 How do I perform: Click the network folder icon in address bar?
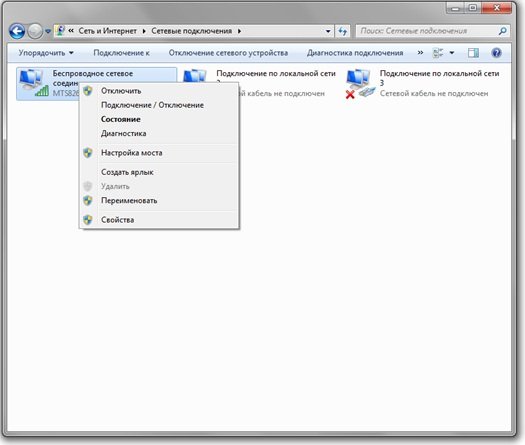tap(60, 31)
